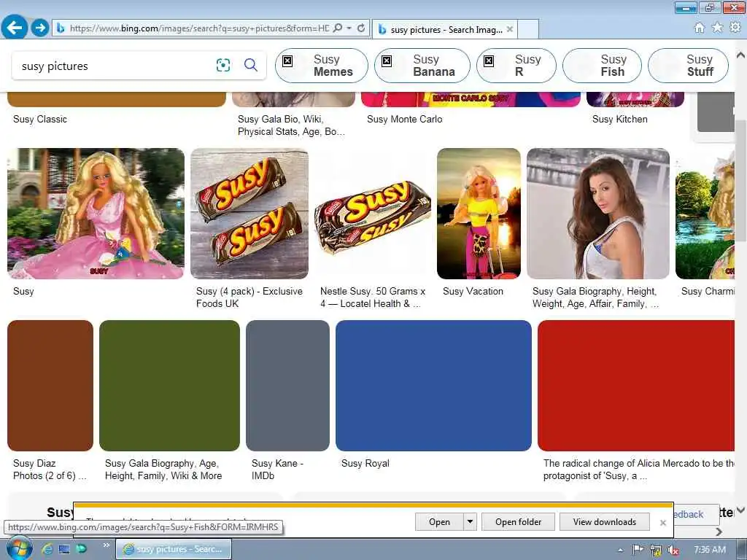This screenshot has width=747, height=560.
Task: Click the Bing search box with 'susy pictures'
Action: click(115, 66)
